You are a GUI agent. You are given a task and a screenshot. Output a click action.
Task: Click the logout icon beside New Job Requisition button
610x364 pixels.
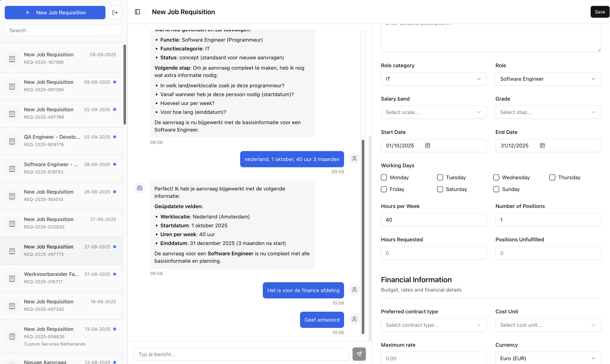(115, 12)
